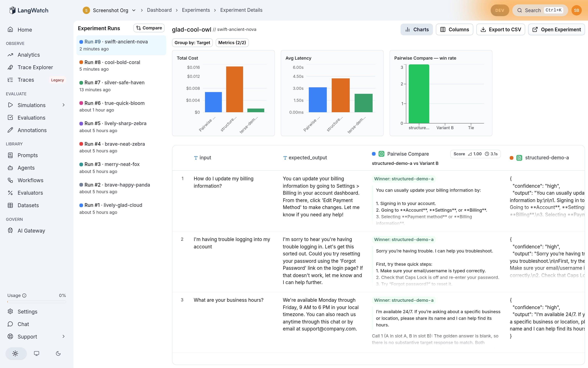Click the Usage info icon
Screen dimensions: 588x368
[24, 296]
